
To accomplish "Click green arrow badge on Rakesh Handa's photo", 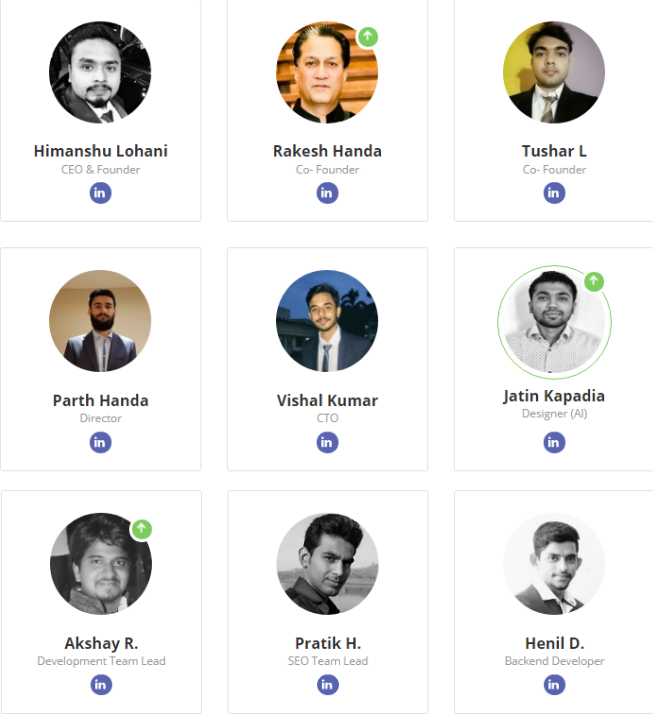I will coord(368,37).
